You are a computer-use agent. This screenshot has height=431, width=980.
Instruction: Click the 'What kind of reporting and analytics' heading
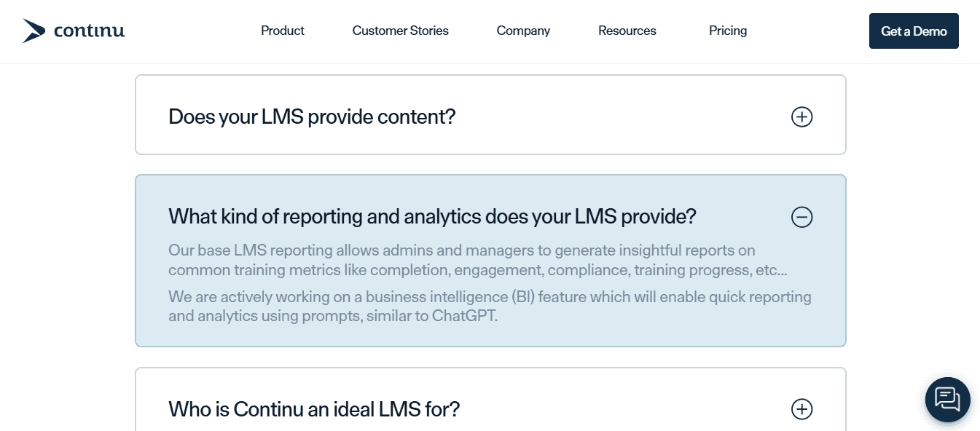pyautogui.click(x=432, y=216)
